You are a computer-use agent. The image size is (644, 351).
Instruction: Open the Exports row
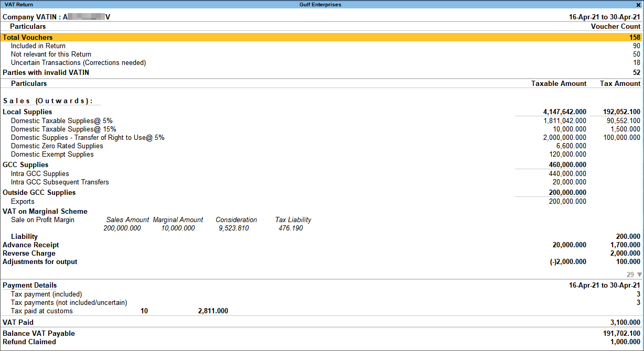click(x=23, y=202)
